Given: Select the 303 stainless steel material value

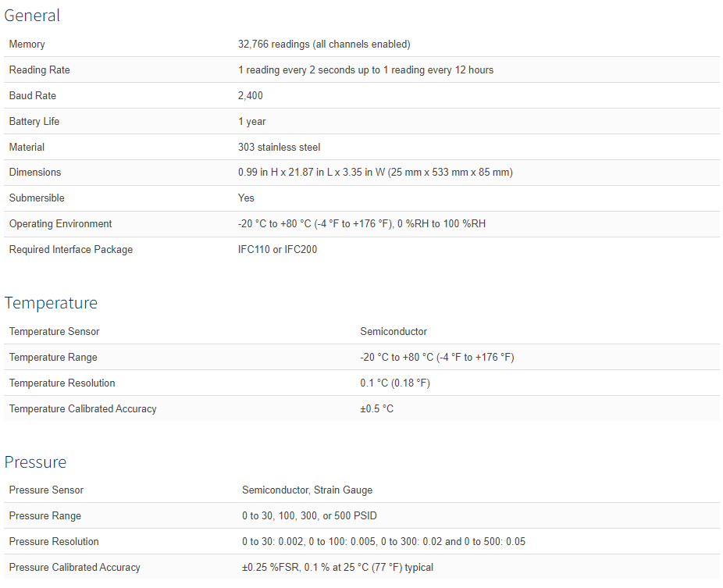Looking at the screenshot, I should click(279, 148).
